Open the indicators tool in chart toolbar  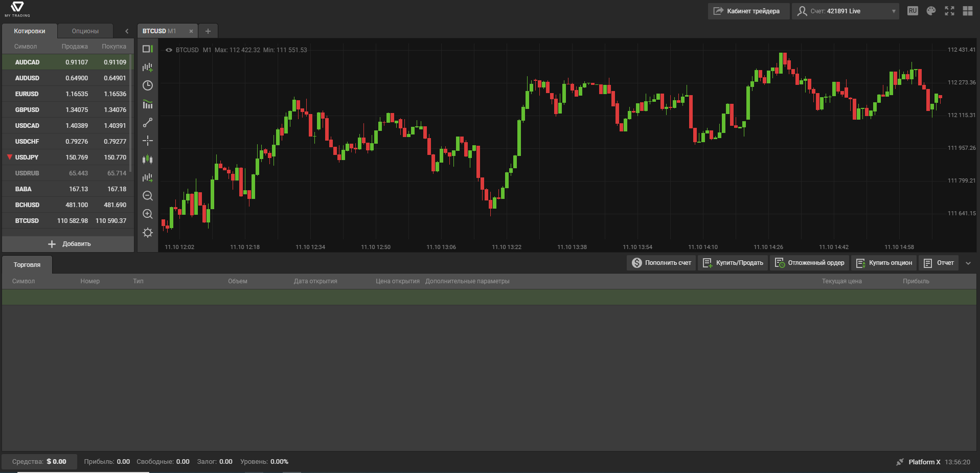tap(148, 104)
